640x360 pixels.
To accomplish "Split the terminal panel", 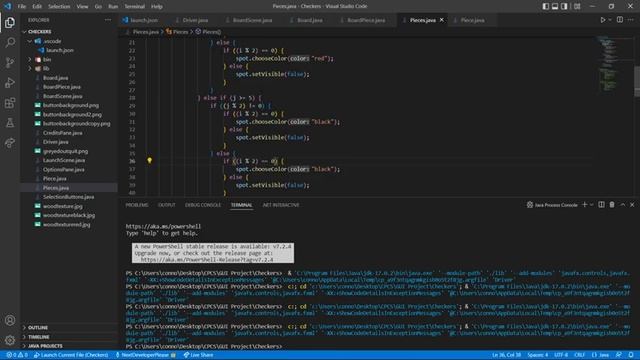I will 601,204.
